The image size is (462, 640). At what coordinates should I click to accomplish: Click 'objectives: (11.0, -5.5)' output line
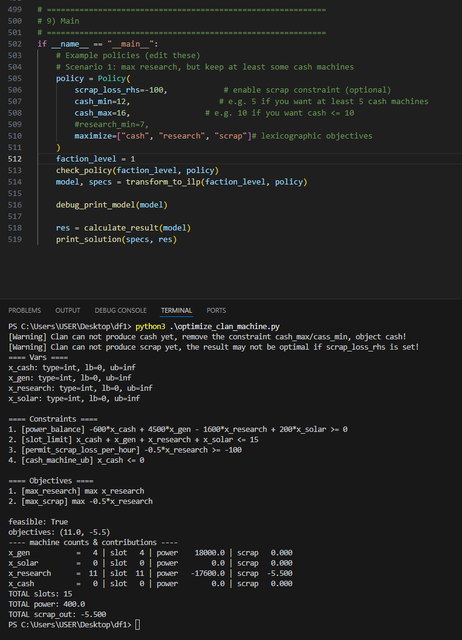coord(59,532)
